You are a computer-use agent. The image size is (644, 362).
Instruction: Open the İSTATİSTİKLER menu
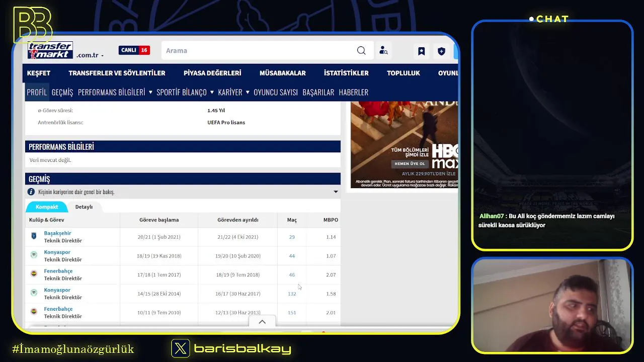[x=346, y=73]
